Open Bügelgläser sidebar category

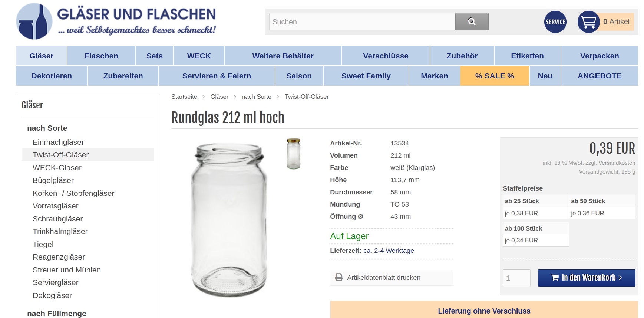(53, 180)
